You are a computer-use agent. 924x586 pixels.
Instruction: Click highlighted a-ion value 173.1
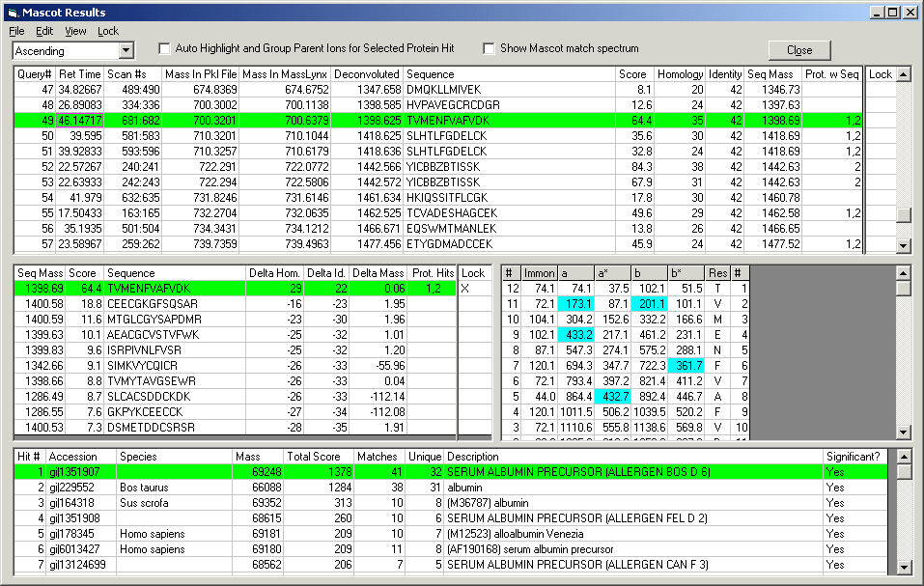(x=577, y=304)
